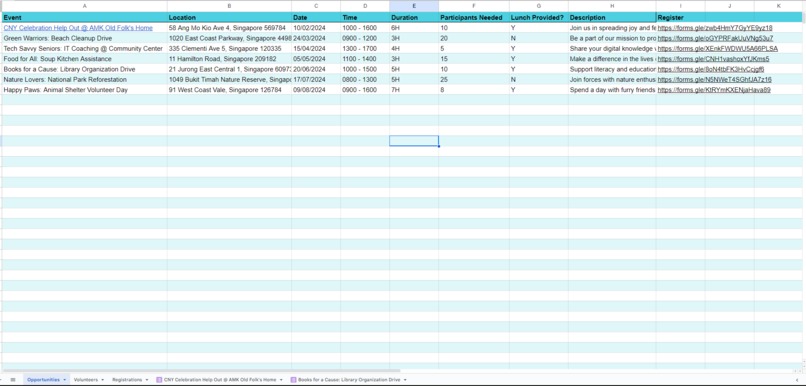Select the 58 Ang Mo Kio Ave 4 location cell
806x386 pixels.
click(229, 28)
